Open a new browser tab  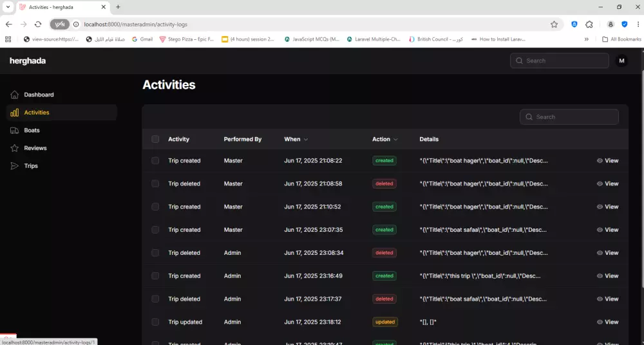pyautogui.click(x=118, y=7)
